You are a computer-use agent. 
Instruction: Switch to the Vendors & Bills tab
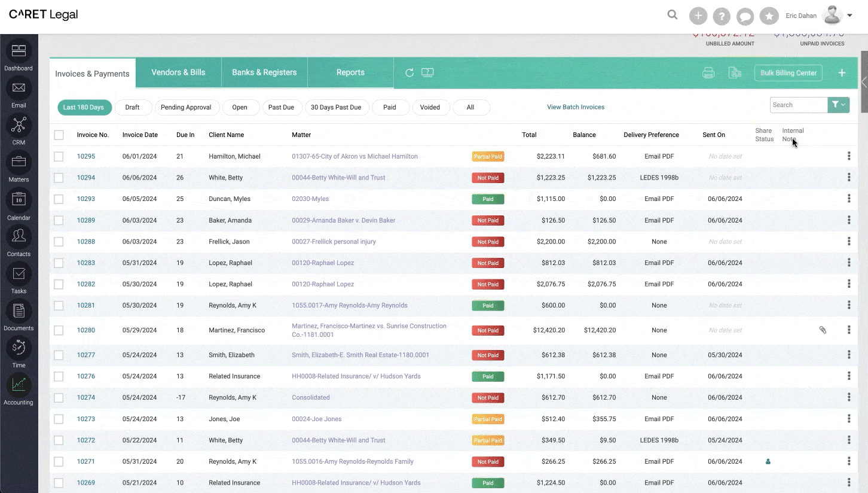coord(178,72)
